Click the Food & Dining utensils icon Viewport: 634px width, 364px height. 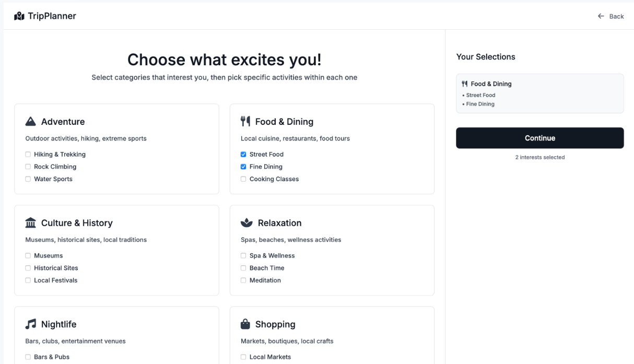coord(245,121)
